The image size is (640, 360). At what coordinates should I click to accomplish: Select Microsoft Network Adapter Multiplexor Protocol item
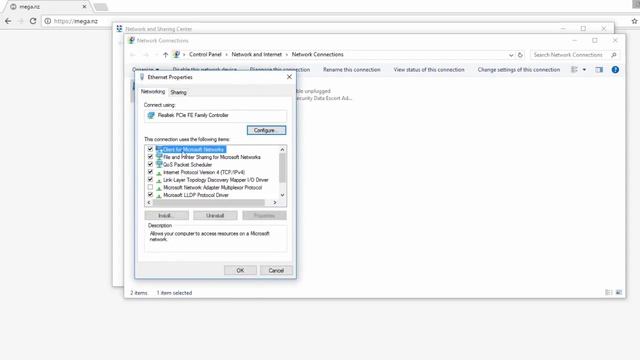pos(212,187)
